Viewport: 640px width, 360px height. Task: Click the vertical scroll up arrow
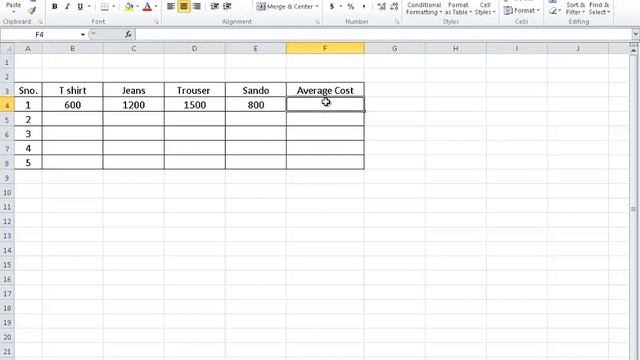(x=633, y=51)
